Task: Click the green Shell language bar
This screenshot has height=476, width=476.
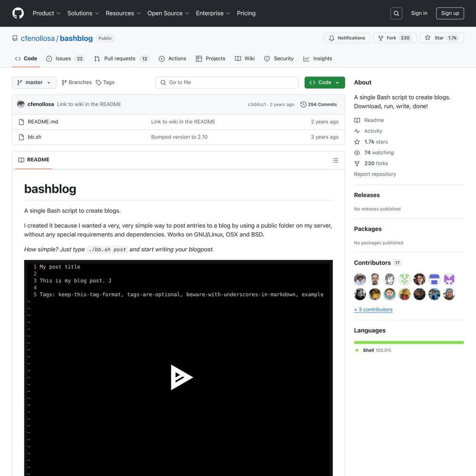Action: pyautogui.click(x=409, y=342)
